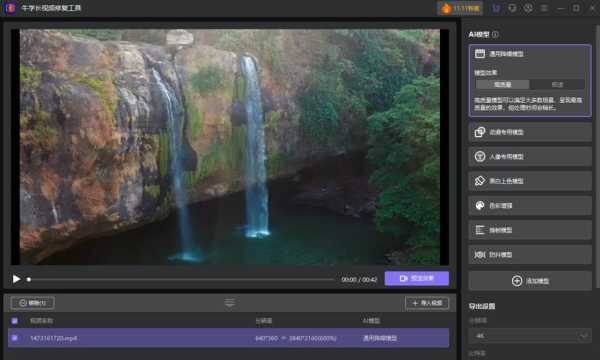Open the hamburger menu in title bar
The height and width of the screenshot is (360, 600).
pos(544,8)
